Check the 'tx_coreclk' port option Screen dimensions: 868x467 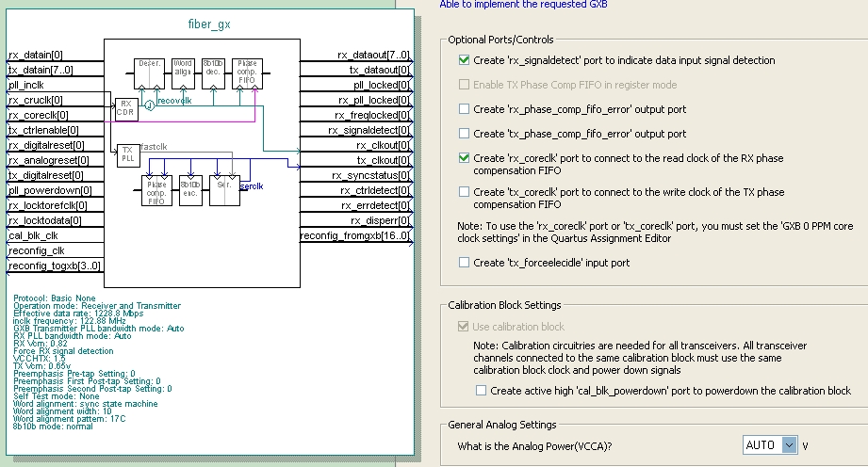(464, 192)
